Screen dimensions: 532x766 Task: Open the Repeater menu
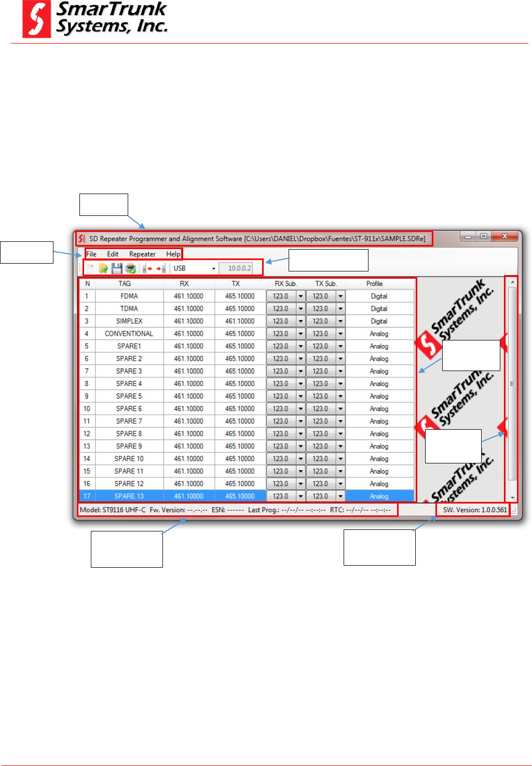click(x=142, y=254)
